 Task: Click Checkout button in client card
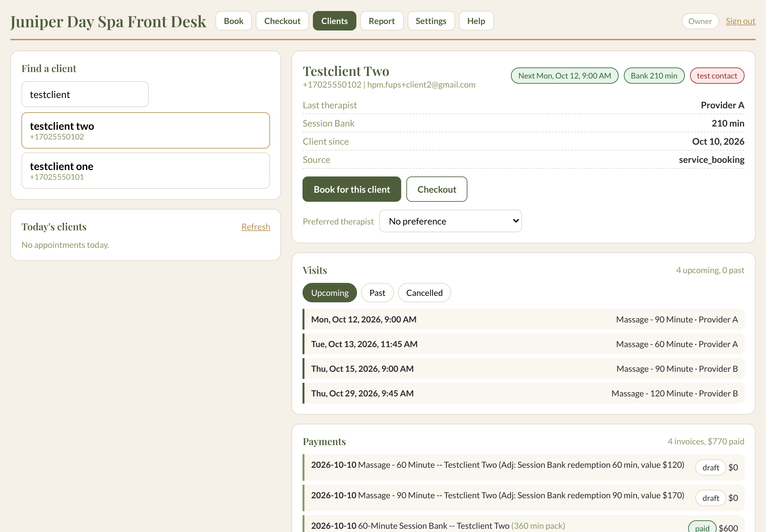437,189
